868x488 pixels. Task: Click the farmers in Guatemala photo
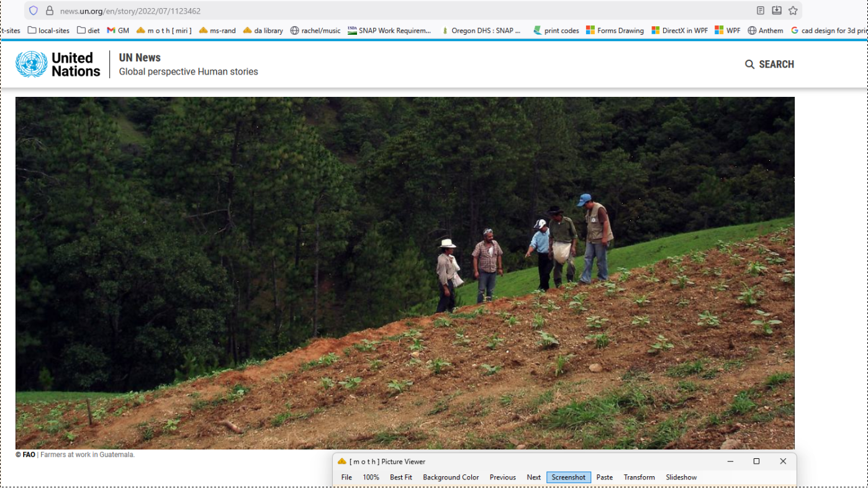coord(405,273)
